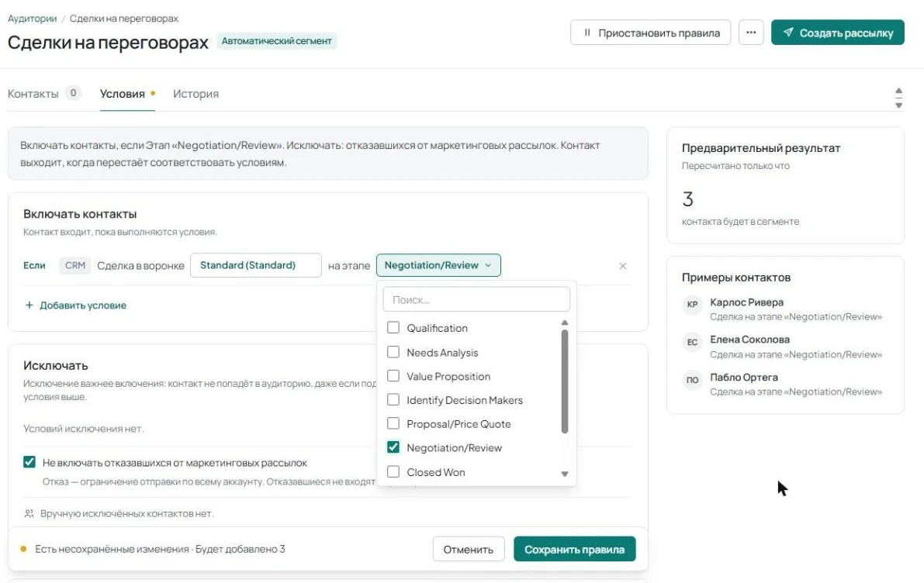Click Вручную исключённых контактов нет text

tap(126, 513)
